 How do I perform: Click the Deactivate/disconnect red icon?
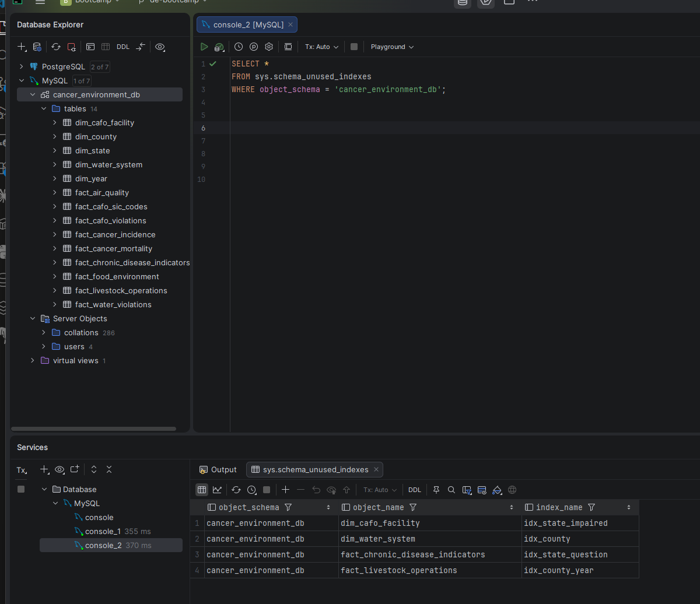[71, 47]
